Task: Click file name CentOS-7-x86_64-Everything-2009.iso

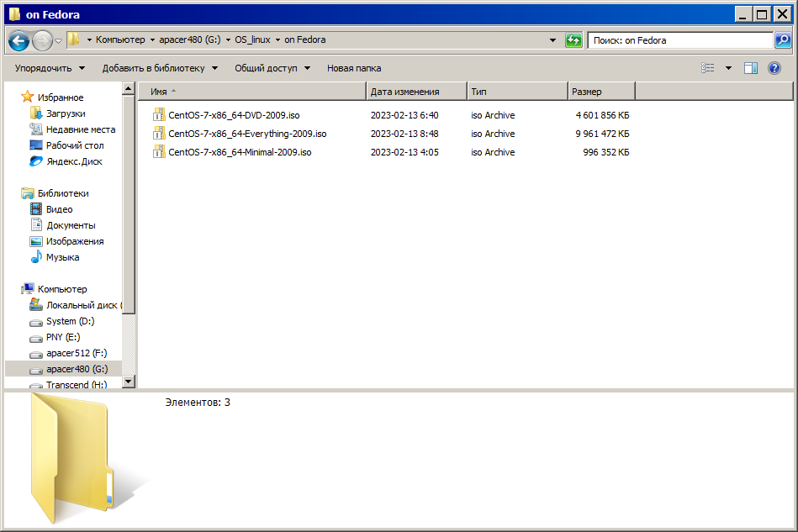Action: pos(247,134)
